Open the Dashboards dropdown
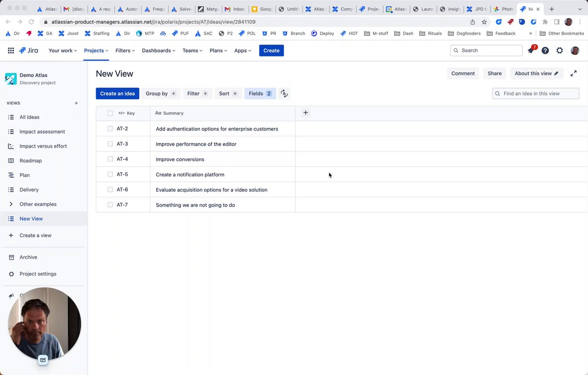Viewport: 588px width, 375px height. (x=158, y=51)
